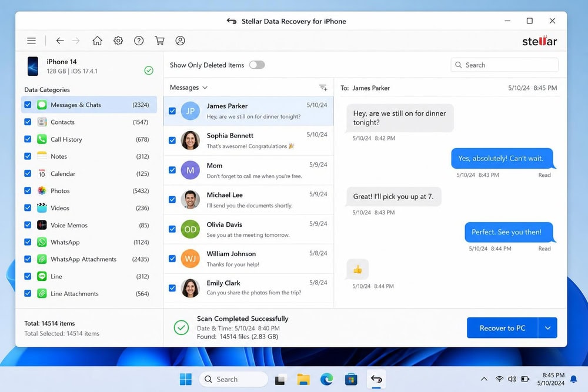Open the settings gear in toolbar
Screen dimensions: 588x392
118,41
